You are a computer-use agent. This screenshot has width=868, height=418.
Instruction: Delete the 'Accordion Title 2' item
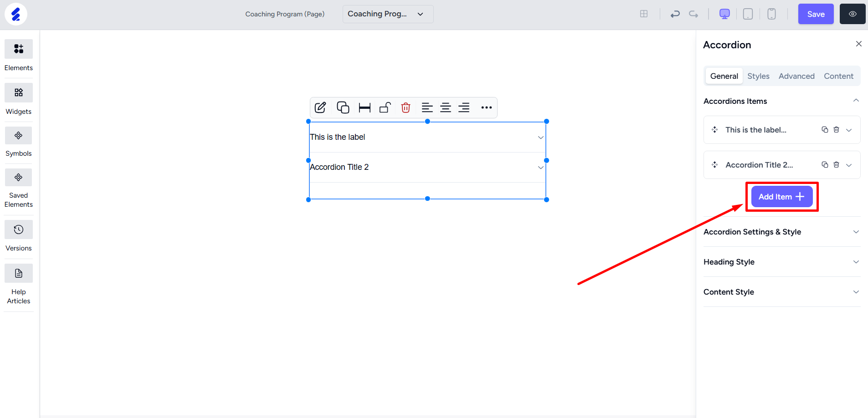point(836,165)
